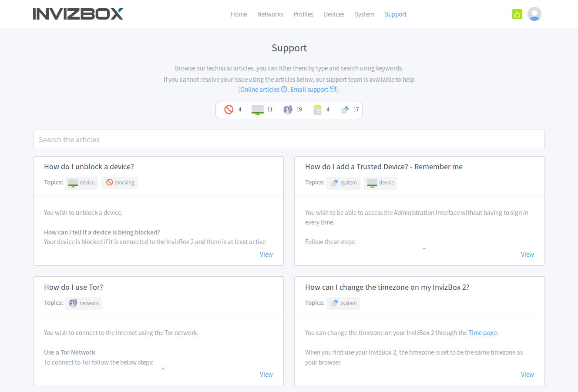Viewport: 578px width, 392px height.
Task: Open the user account avatar menu
Action: [x=534, y=14]
